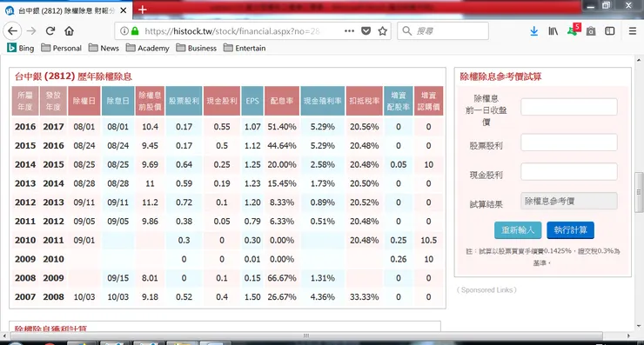Viewport: 644px width, 345px height.
Task: Bookmark this page with star icon
Action: (382, 31)
